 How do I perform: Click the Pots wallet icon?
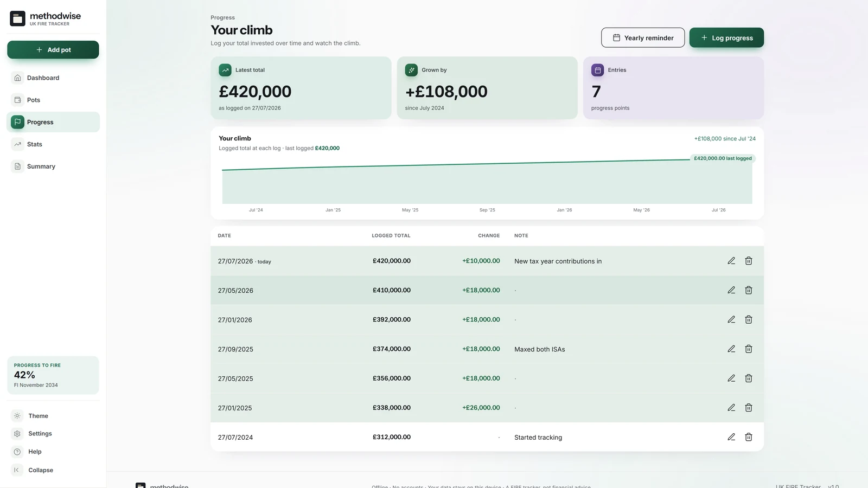pyautogui.click(x=17, y=100)
